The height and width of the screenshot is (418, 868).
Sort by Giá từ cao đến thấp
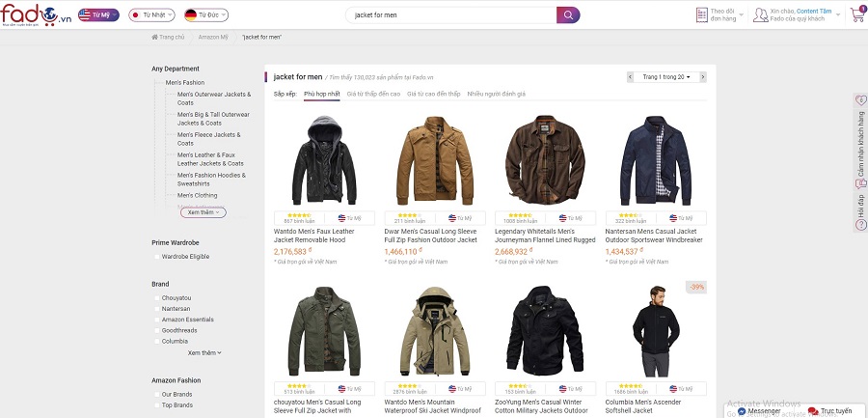(433, 94)
